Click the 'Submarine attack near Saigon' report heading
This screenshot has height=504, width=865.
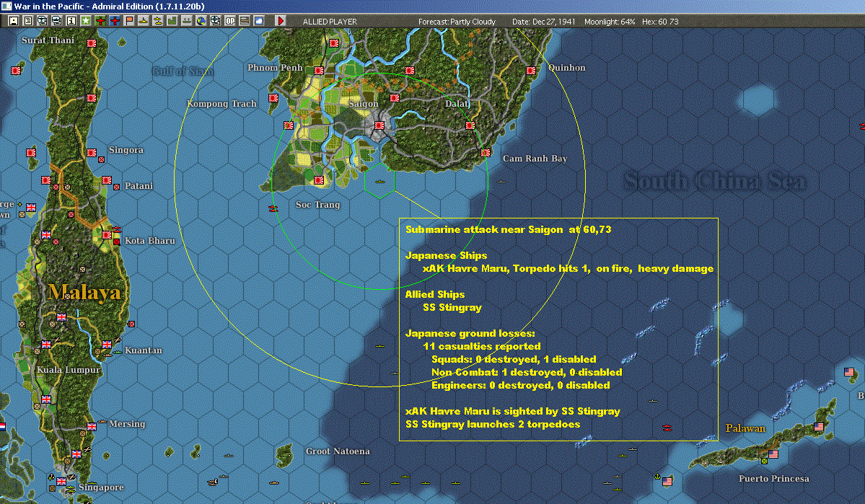point(508,229)
